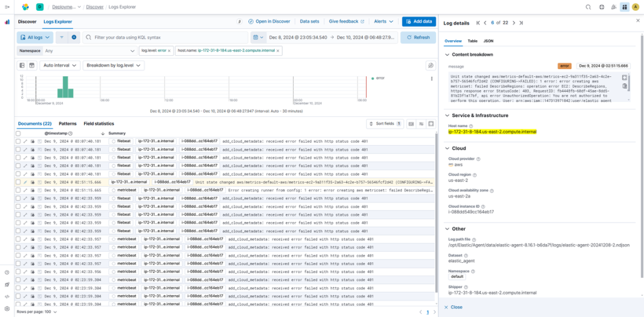The width and height of the screenshot is (644, 317).
Task: Check the first filebeat log row
Action: (x=18, y=142)
